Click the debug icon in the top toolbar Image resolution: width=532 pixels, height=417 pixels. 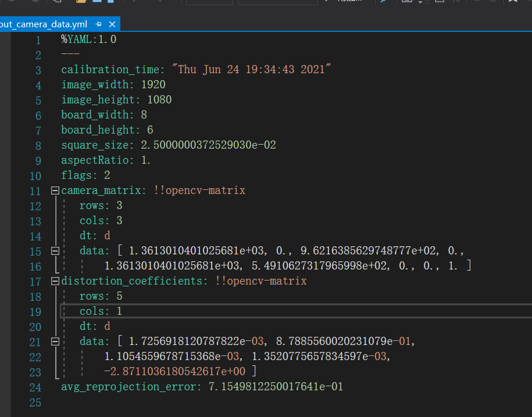click(384, 2)
